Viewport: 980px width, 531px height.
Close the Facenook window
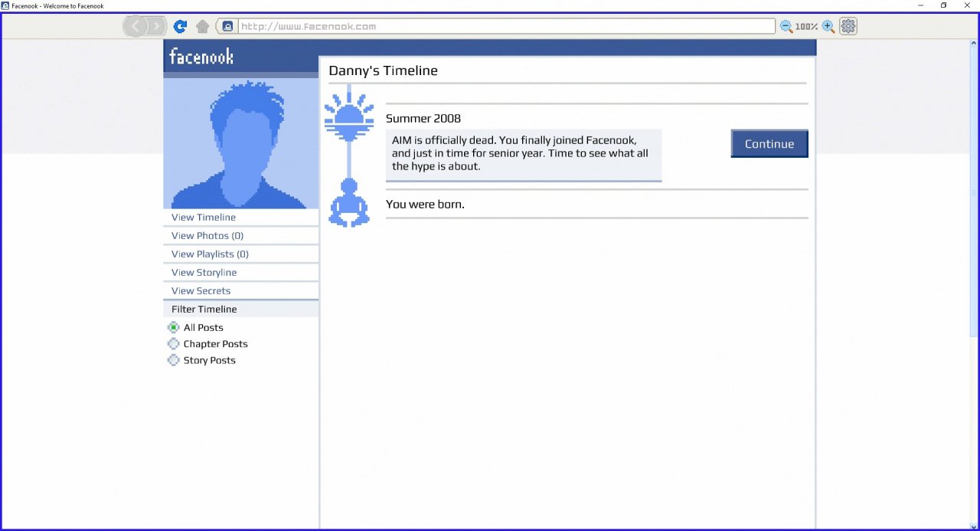click(968, 5)
